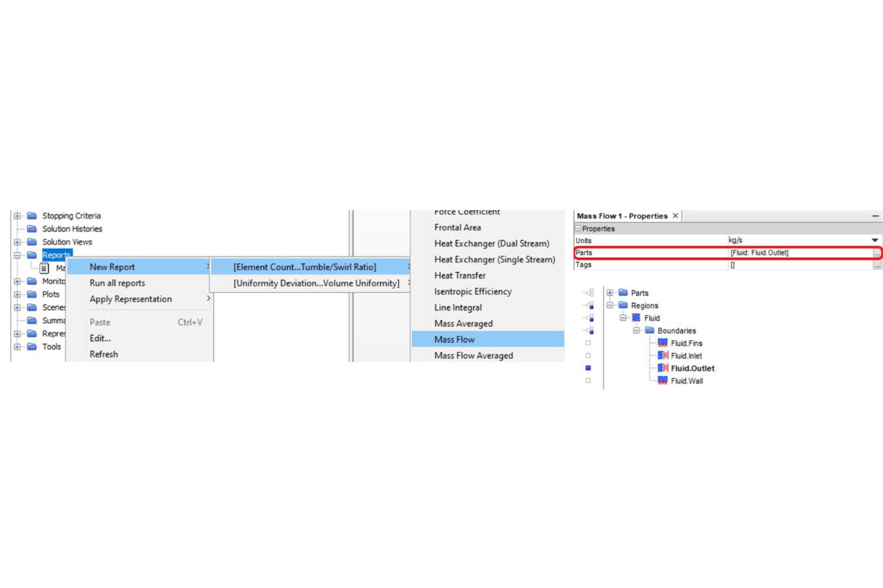Click the Fluid region icon

tap(636, 318)
